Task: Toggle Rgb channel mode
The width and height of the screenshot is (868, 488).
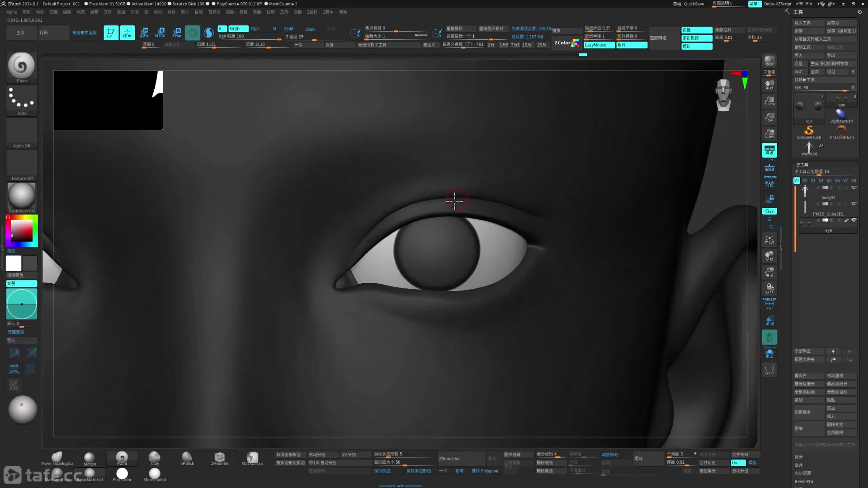Action: tap(255, 29)
